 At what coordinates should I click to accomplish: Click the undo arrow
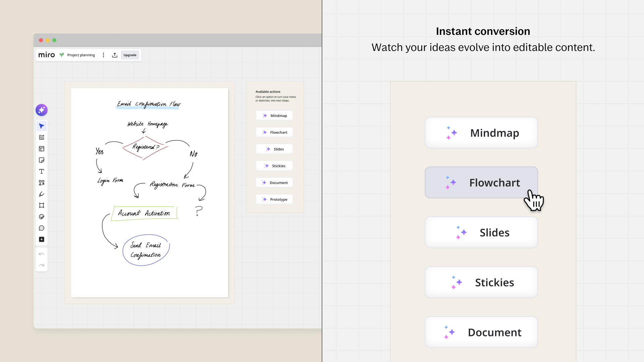[x=42, y=254]
